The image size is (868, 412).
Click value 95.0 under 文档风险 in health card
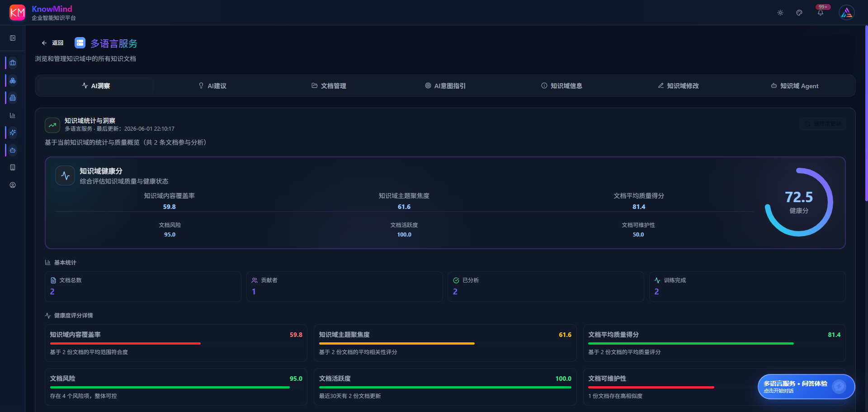(x=170, y=235)
